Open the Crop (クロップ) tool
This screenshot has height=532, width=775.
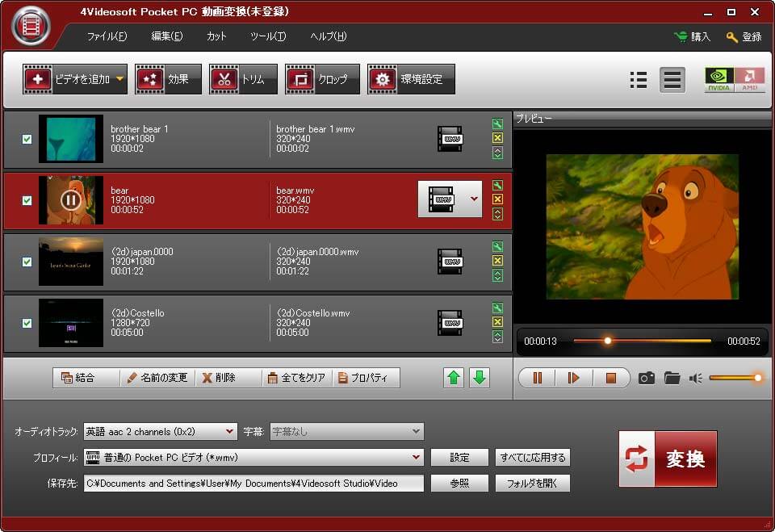(322, 79)
